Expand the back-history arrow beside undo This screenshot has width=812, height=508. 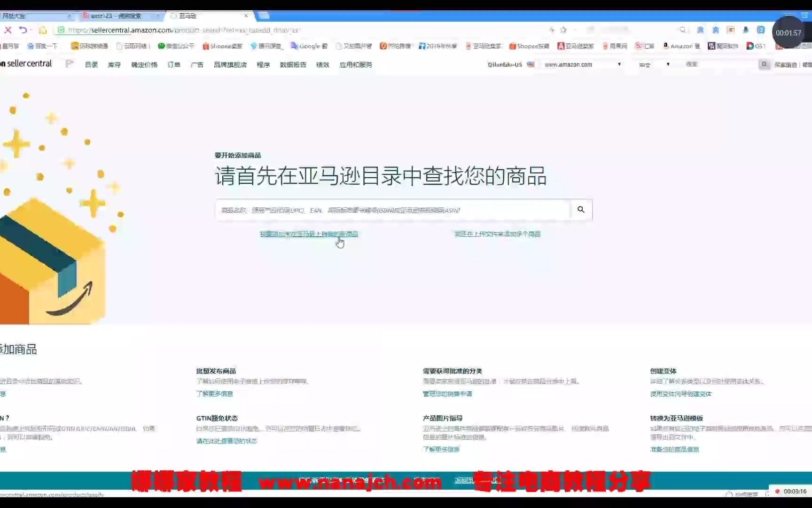pyautogui.click(x=31, y=30)
